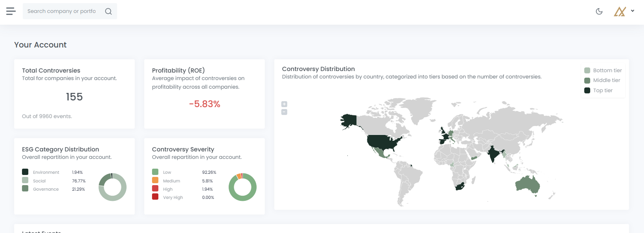
Task: Click the -5.83% profitability value
Action: (x=205, y=104)
